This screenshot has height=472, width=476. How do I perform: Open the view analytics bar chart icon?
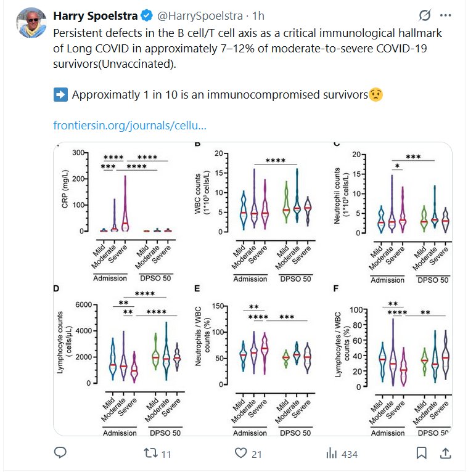332,454
